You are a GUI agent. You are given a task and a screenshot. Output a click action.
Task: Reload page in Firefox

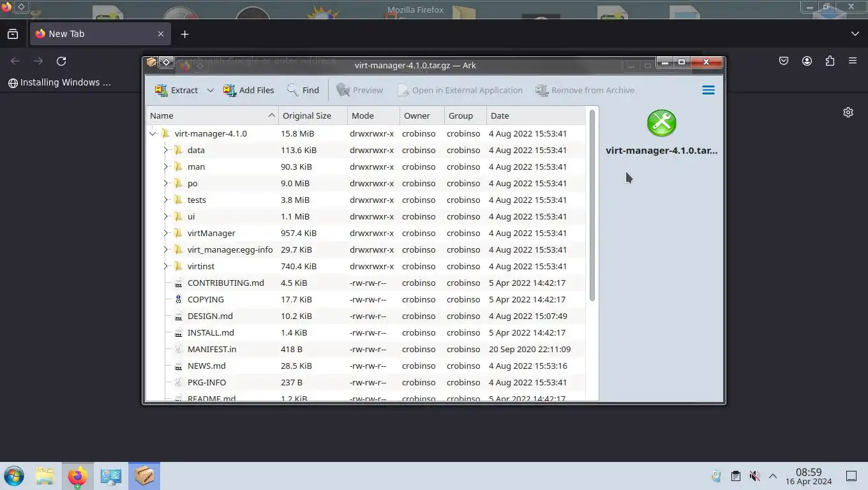[x=61, y=61]
